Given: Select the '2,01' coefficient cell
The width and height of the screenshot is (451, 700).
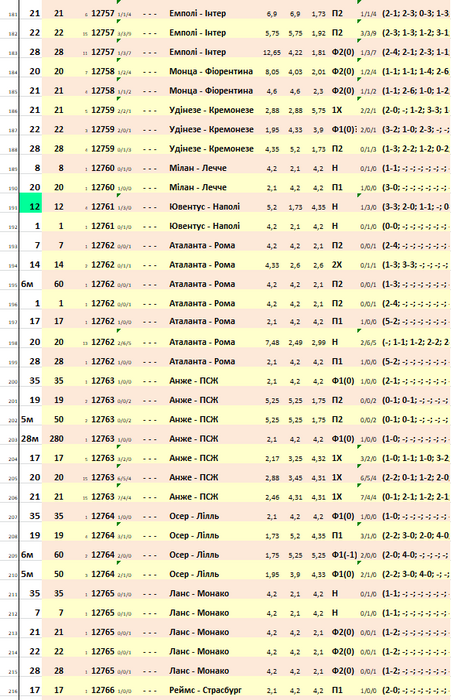Looking at the screenshot, I should (x=318, y=71).
